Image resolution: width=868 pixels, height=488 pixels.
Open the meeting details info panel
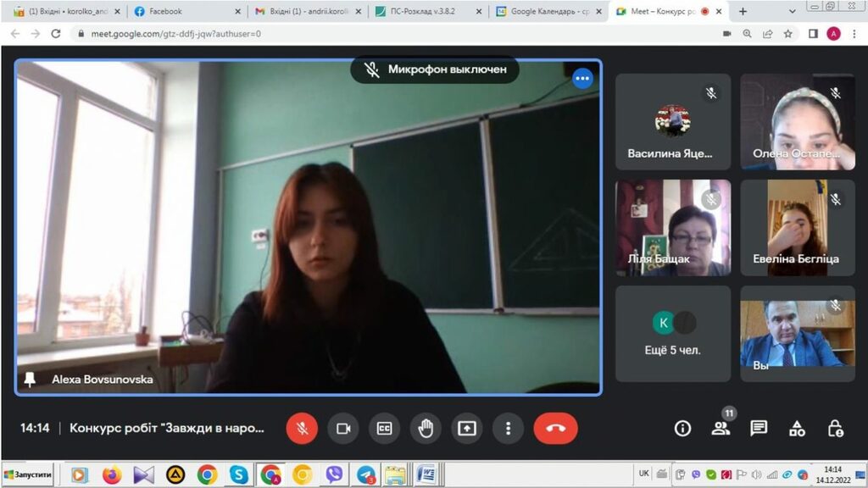682,428
